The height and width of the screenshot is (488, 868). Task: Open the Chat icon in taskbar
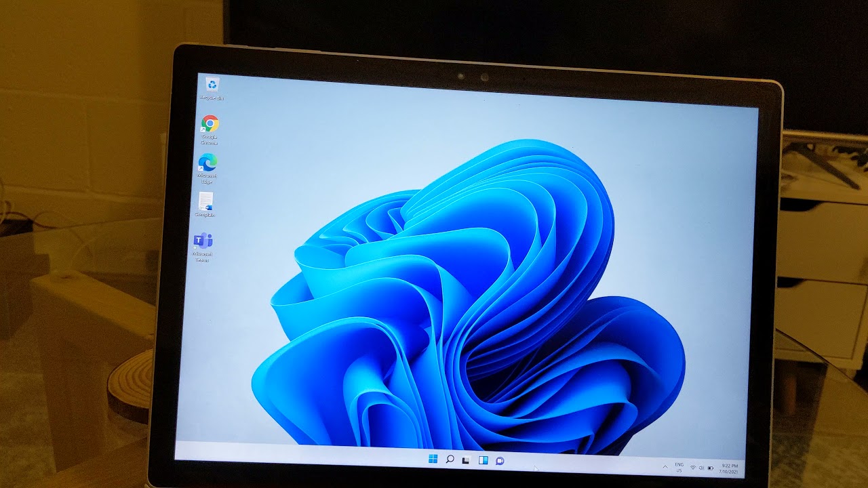click(500, 461)
